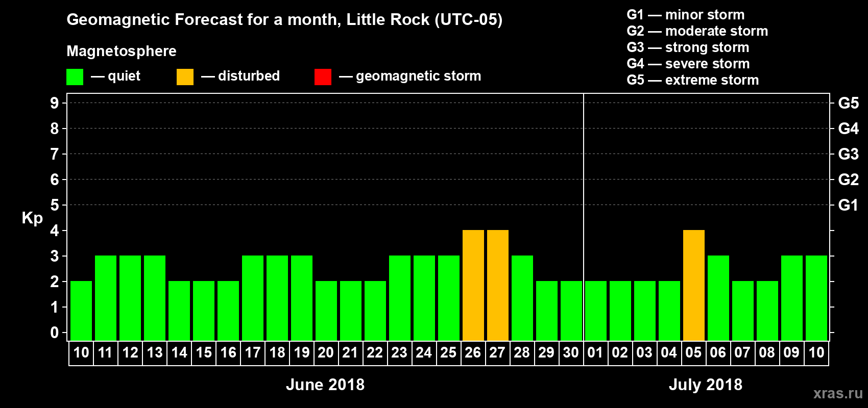Click the G1 storm level label
The height and width of the screenshot is (408, 868).
click(848, 205)
